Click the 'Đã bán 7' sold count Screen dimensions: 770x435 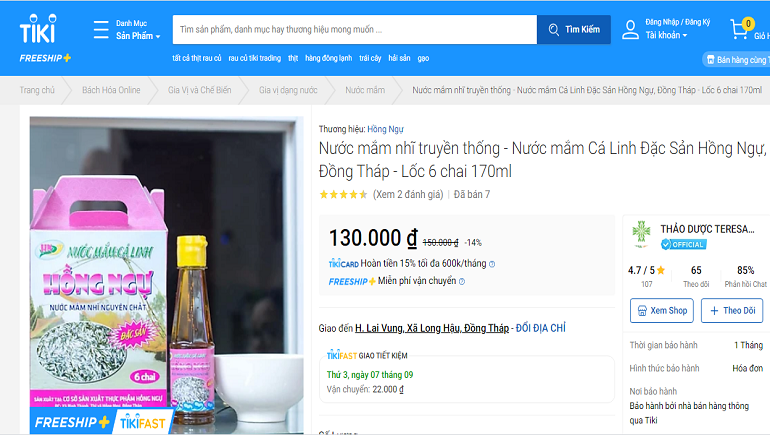472,195
